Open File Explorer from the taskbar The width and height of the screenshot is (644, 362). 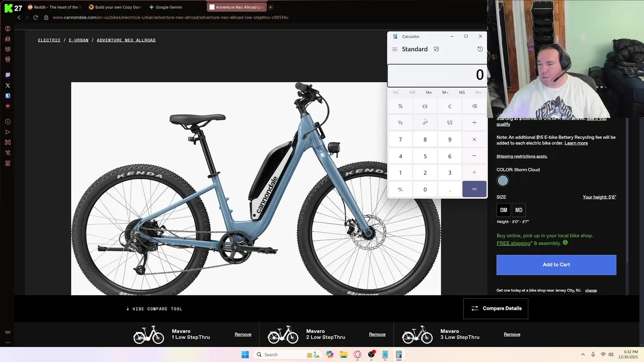point(344,354)
